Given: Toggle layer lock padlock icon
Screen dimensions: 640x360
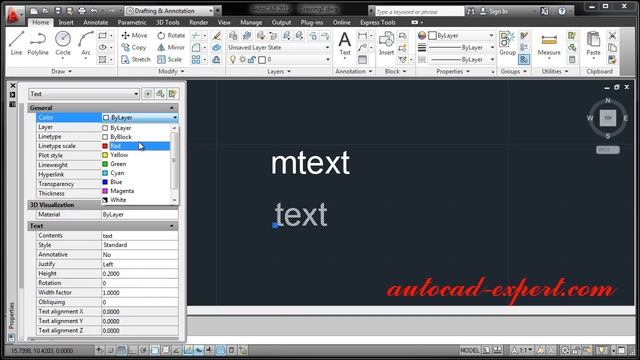Looking at the screenshot, I should point(252,60).
